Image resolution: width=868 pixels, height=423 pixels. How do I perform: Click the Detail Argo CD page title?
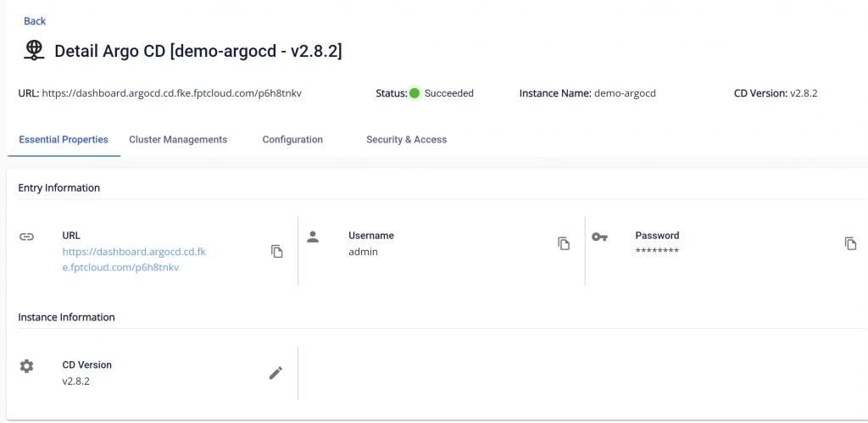(198, 51)
